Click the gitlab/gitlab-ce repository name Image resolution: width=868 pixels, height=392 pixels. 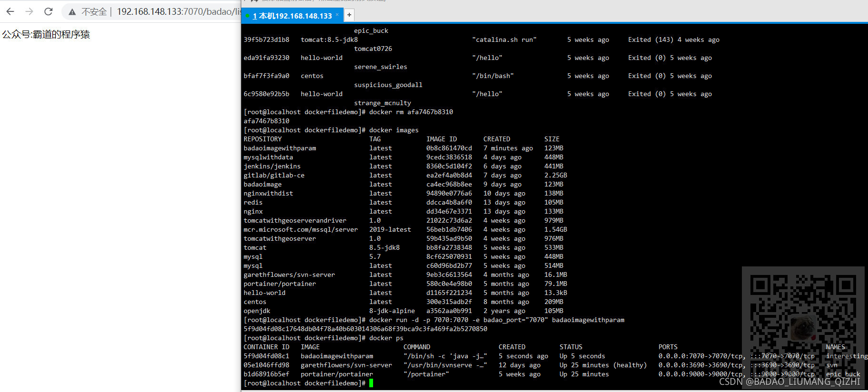pos(274,175)
